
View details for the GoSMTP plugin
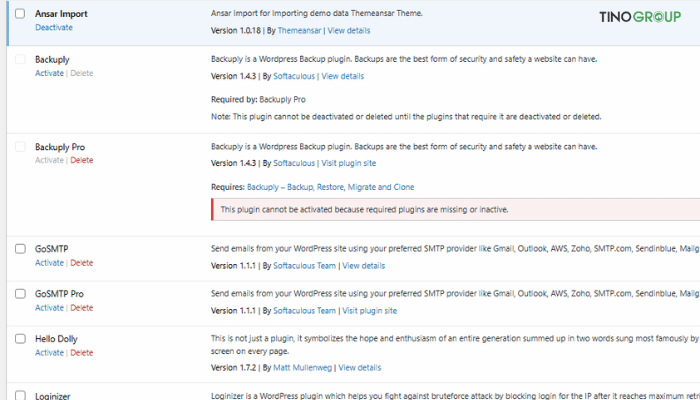click(363, 266)
